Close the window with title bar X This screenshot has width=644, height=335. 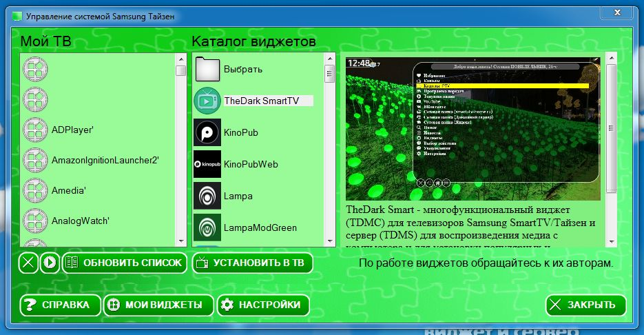pos(617,12)
